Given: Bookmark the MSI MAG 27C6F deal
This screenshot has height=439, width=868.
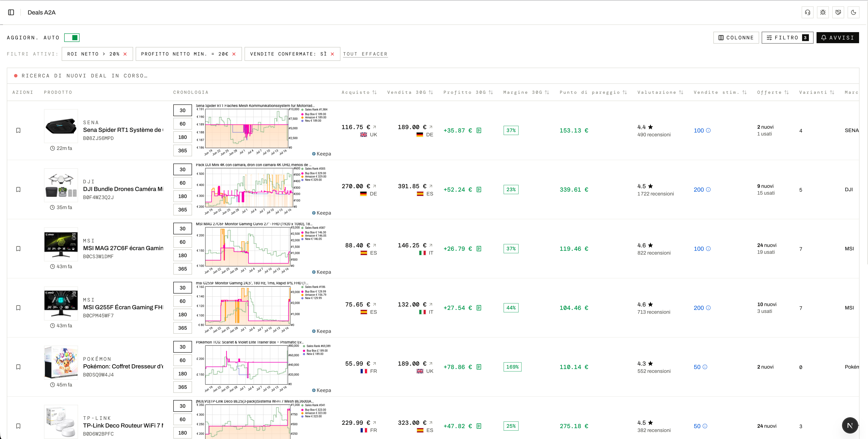Looking at the screenshot, I should (18, 249).
